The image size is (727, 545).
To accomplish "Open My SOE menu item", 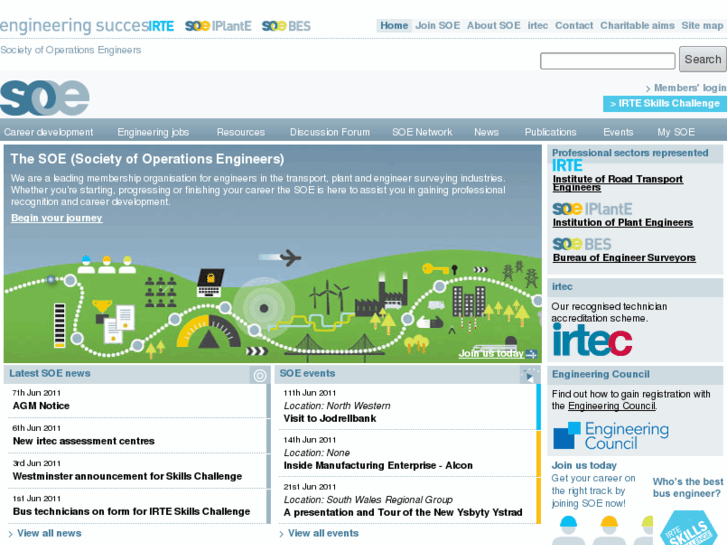I will (x=676, y=132).
